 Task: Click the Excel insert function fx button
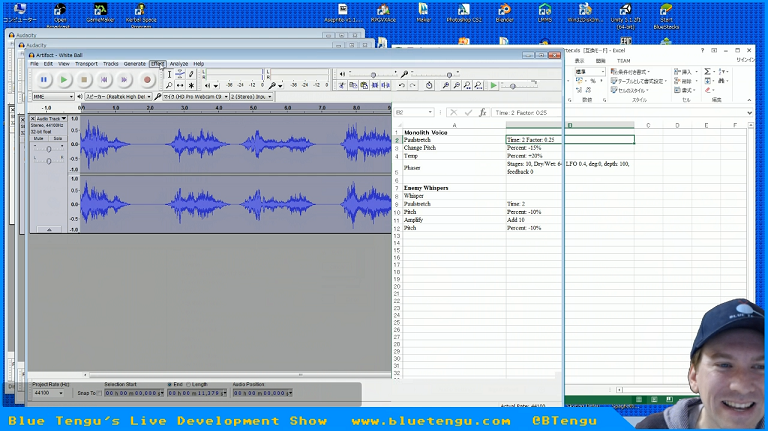(482, 112)
